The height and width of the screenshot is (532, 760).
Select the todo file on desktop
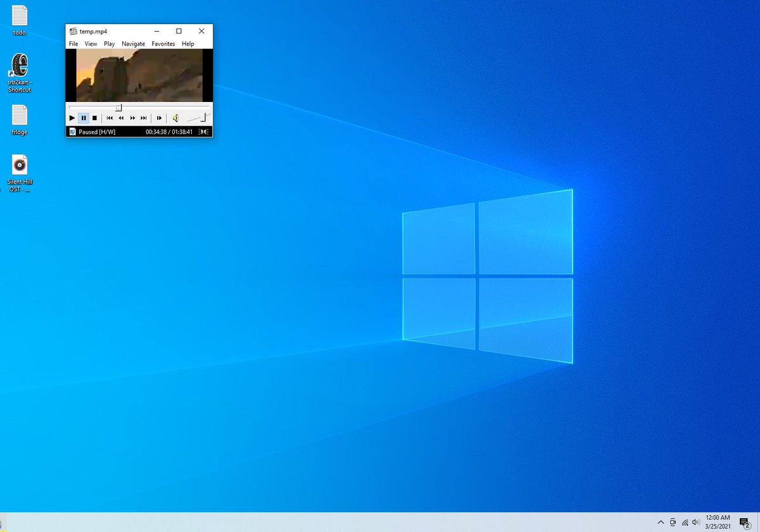pyautogui.click(x=20, y=20)
